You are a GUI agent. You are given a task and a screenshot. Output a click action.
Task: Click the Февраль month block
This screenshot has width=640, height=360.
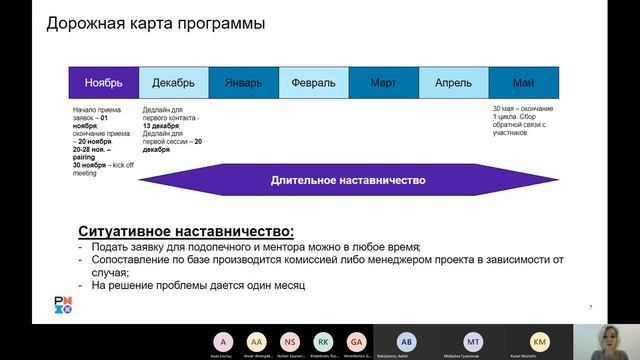coord(313,83)
